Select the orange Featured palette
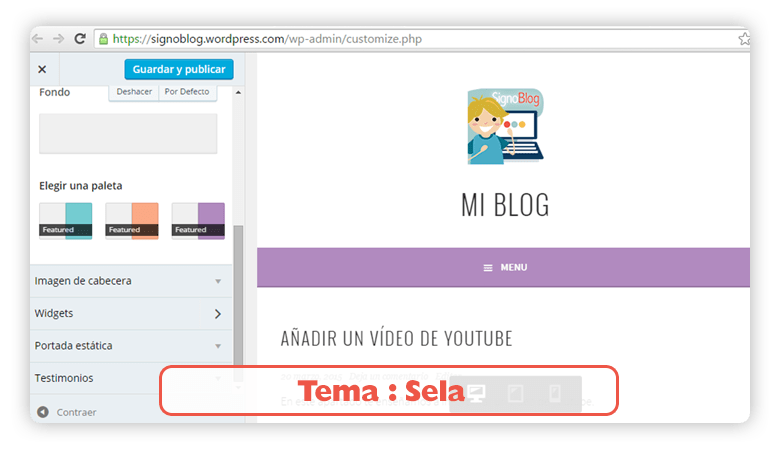 pos(132,221)
